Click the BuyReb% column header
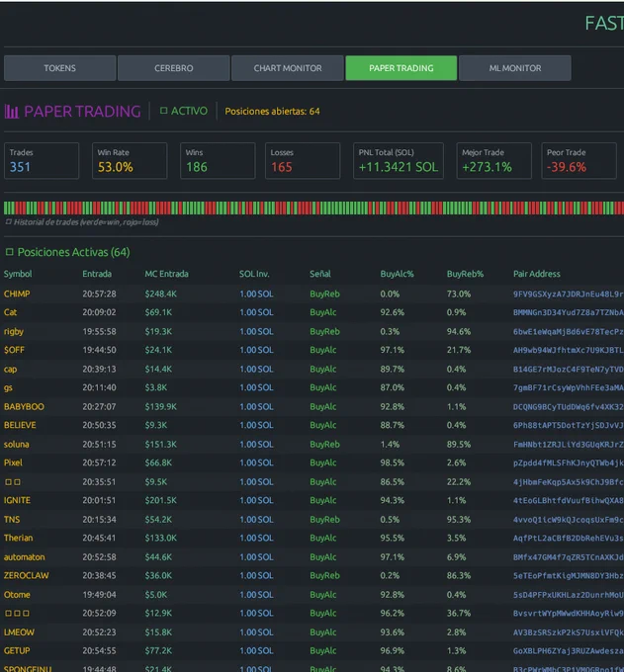The height and width of the screenshot is (672, 624). [x=465, y=274]
